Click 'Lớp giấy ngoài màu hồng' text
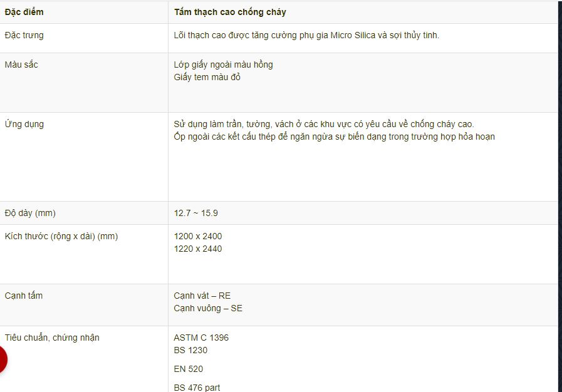Viewport: 562px width, 392px height. point(223,65)
